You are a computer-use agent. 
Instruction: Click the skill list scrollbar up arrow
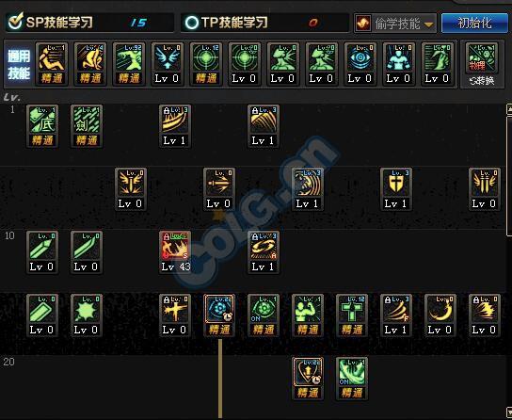[509, 109]
